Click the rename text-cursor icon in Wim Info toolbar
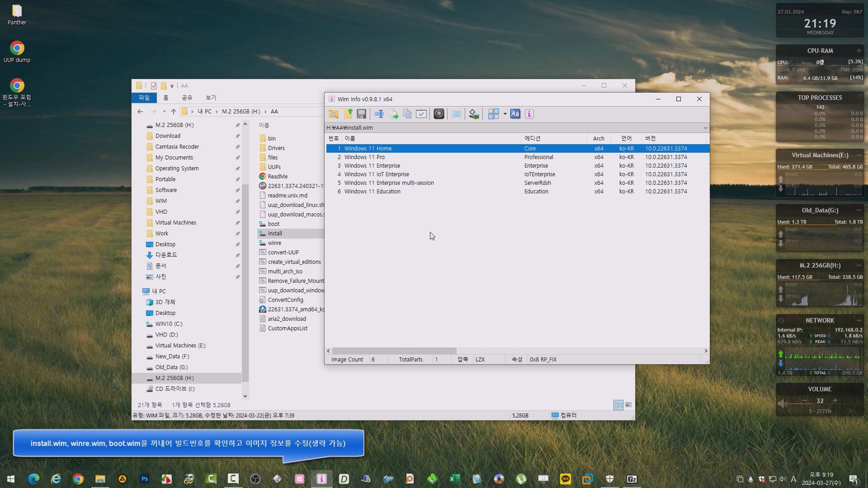 pyautogui.click(x=379, y=114)
